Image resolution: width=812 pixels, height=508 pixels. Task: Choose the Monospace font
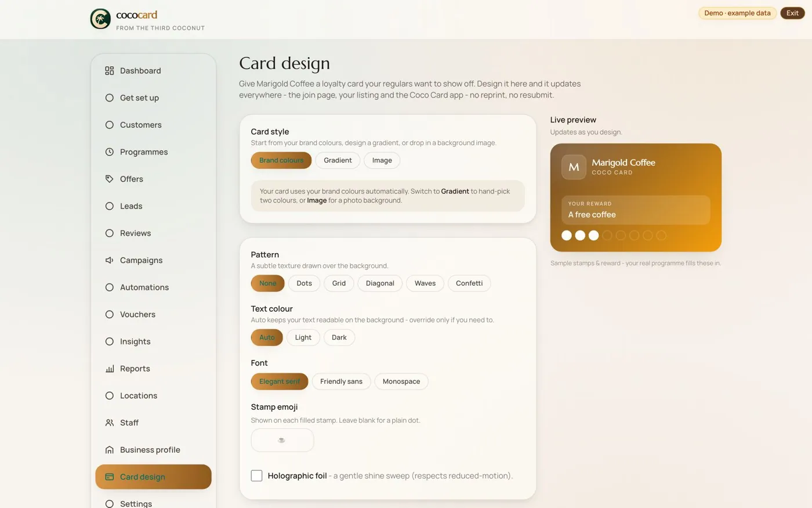[x=401, y=381]
